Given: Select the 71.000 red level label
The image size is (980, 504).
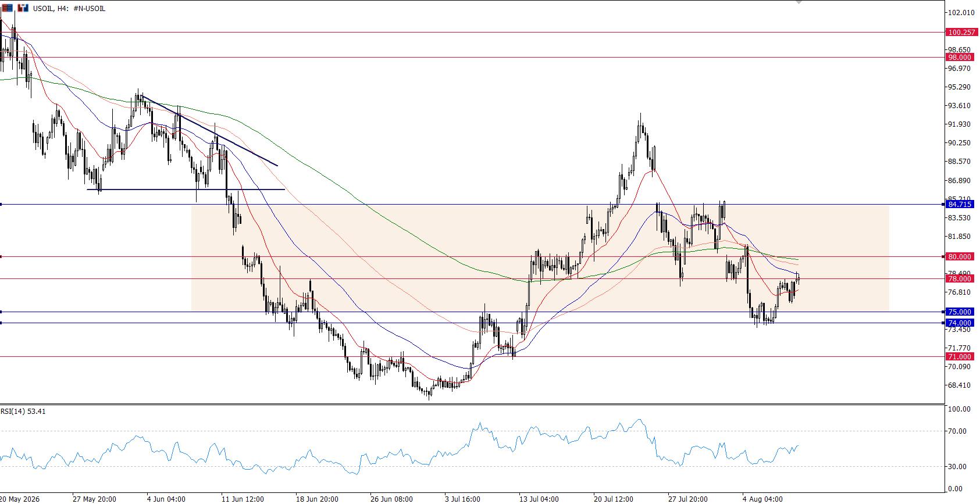Looking at the screenshot, I should (x=959, y=356).
